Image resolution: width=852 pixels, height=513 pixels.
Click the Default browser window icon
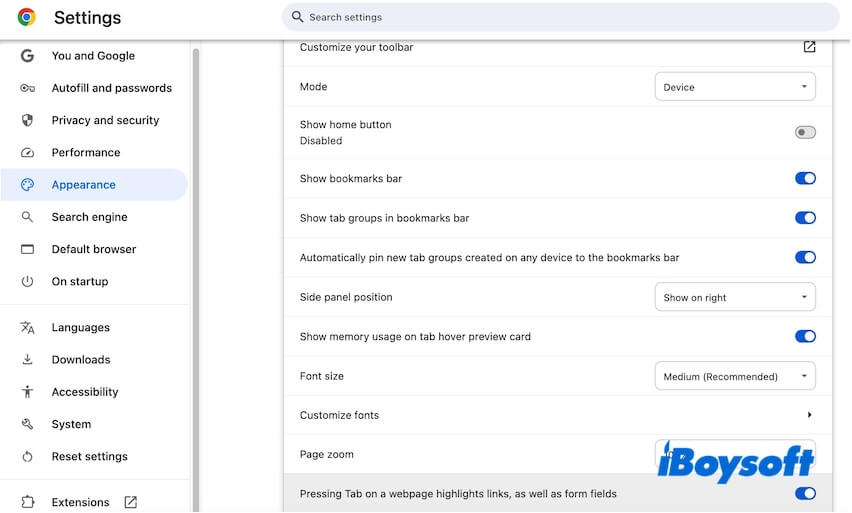pos(27,249)
